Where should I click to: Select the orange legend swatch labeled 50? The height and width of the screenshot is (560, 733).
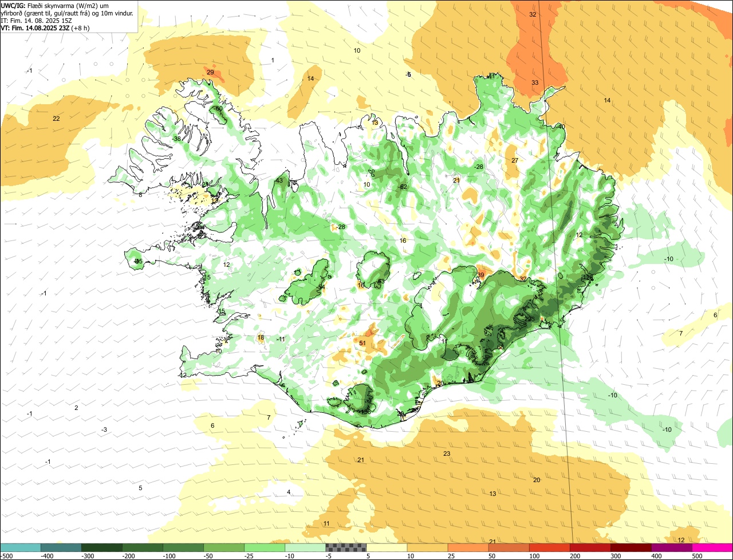tap(509, 547)
